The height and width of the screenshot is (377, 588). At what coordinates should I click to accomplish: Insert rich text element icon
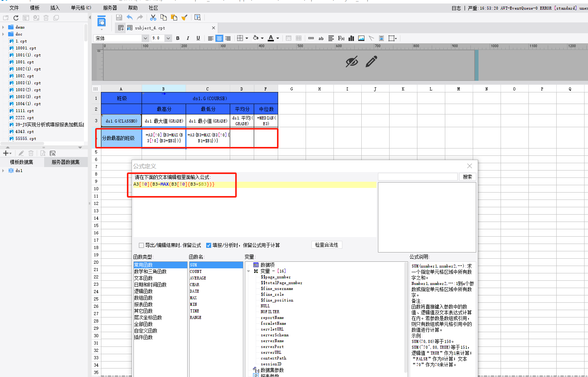click(331, 38)
